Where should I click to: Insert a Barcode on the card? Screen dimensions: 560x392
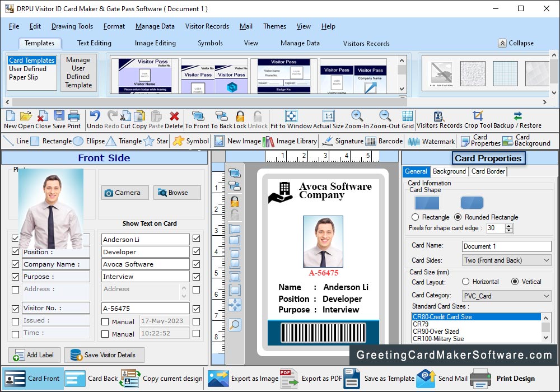384,141
